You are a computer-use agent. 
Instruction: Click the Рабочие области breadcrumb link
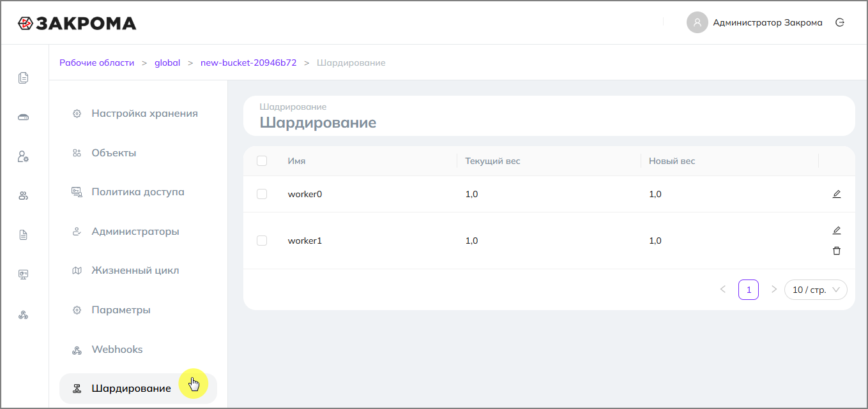pyautogui.click(x=97, y=63)
